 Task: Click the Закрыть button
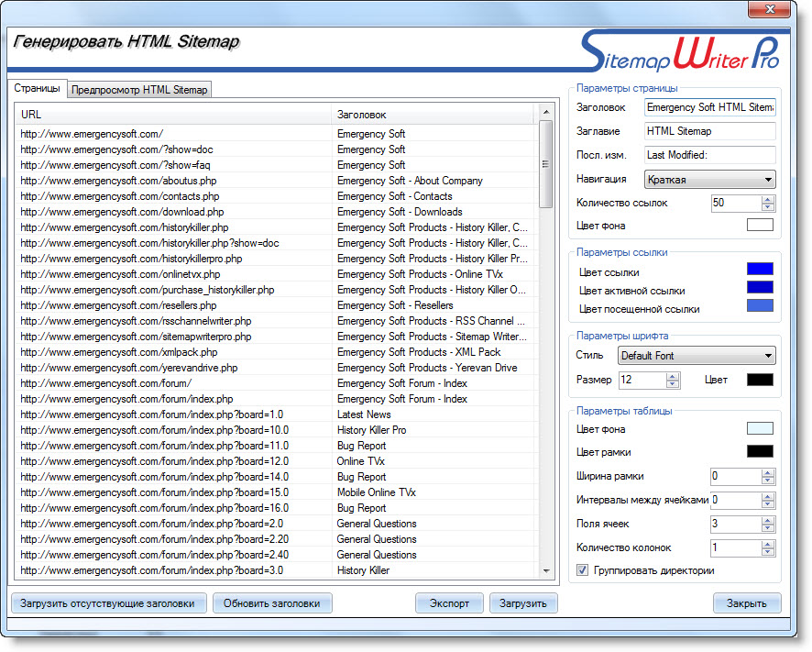pos(746,603)
